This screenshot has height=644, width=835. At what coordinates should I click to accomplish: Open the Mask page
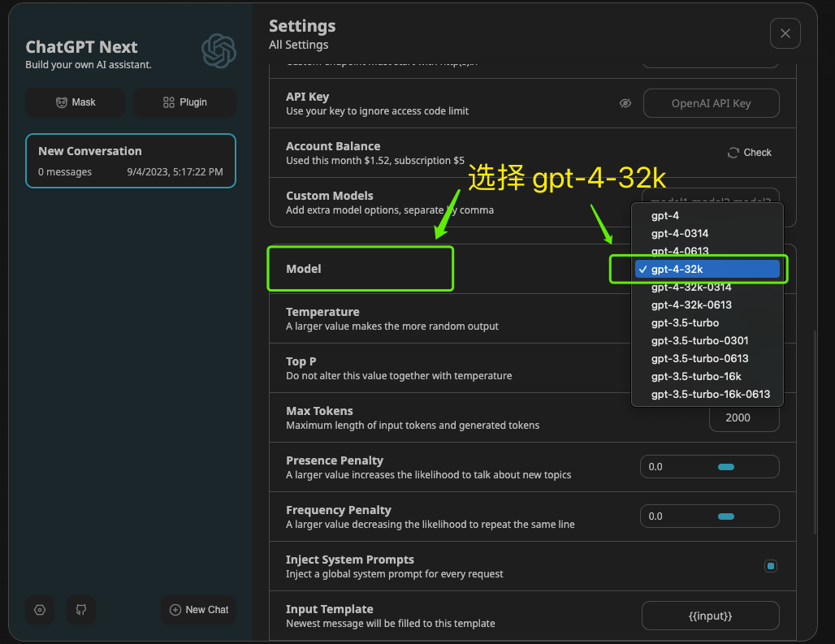75,102
